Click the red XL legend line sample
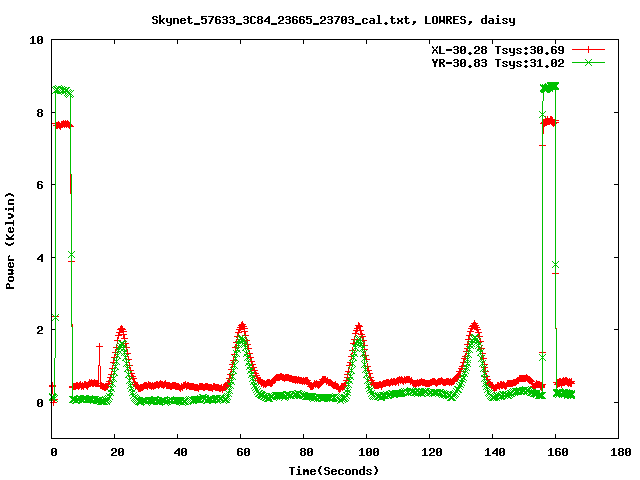The height and width of the screenshot is (480, 640). tap(588, 50)
